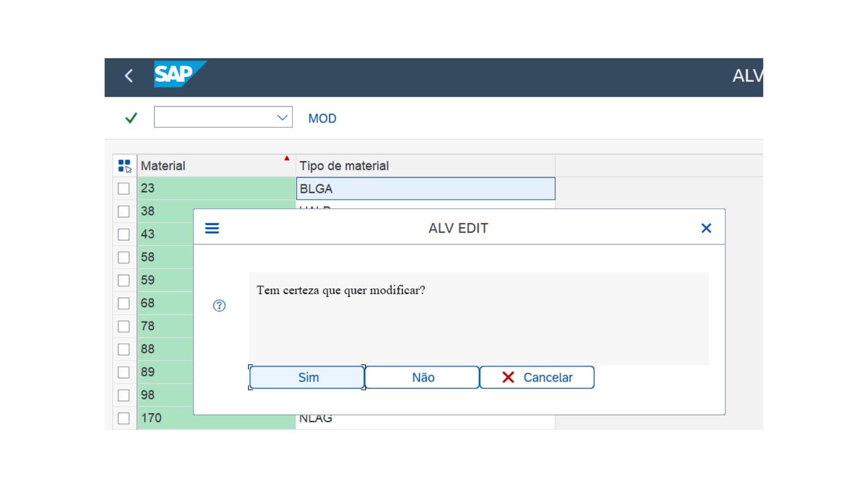Click the Material cell 43
This screenshot has height=488, width=868.
165,235
